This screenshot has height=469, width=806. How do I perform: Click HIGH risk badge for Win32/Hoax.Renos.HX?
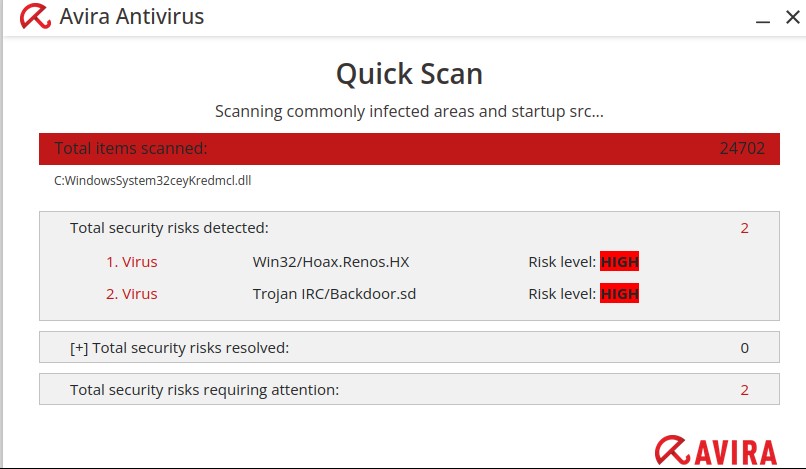(x=619, y=262)
